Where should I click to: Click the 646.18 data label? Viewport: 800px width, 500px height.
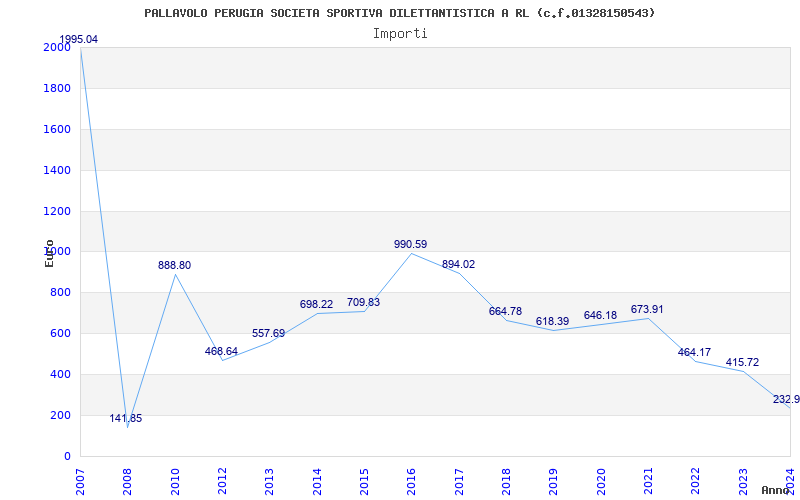pyautogui.click(x=600, y=315)
